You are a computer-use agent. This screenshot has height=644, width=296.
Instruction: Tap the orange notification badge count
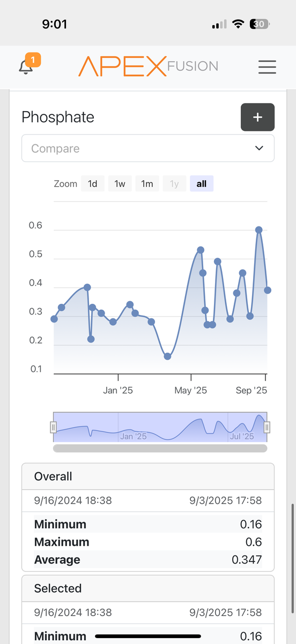(33, 60)
